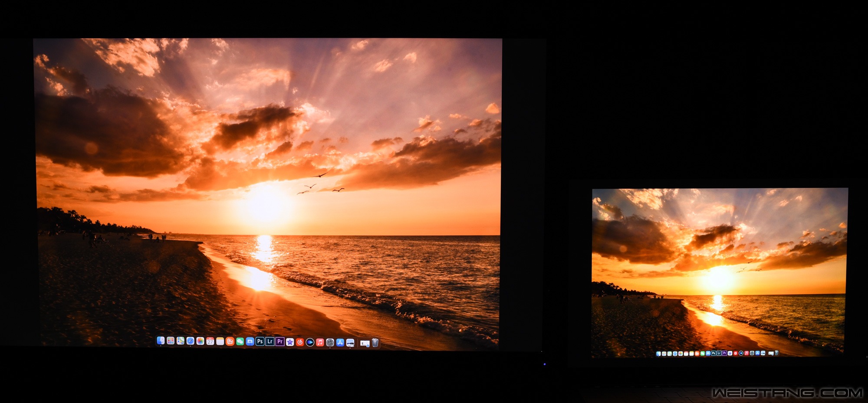Open System Preferences on the large display
The height and width of the screenshot is (403, 868).
[330, 342]
